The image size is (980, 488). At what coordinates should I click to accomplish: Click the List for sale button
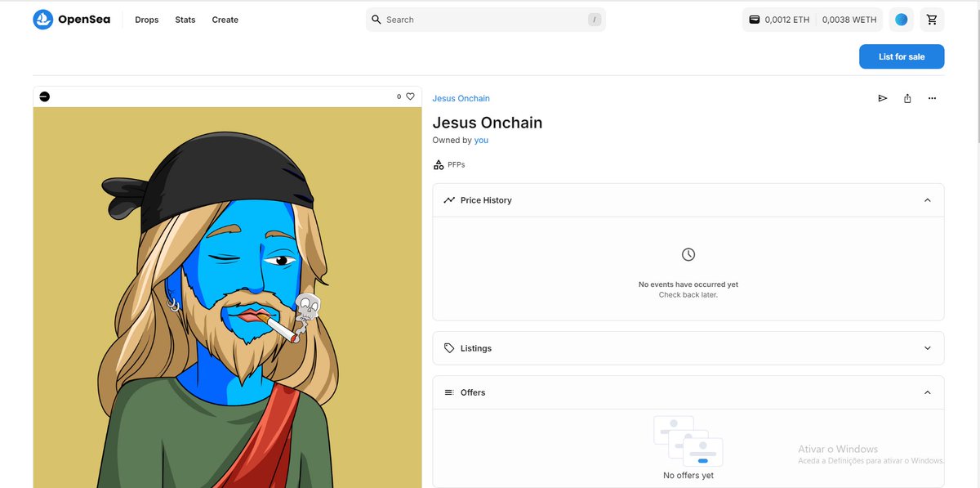click(902, 56)
